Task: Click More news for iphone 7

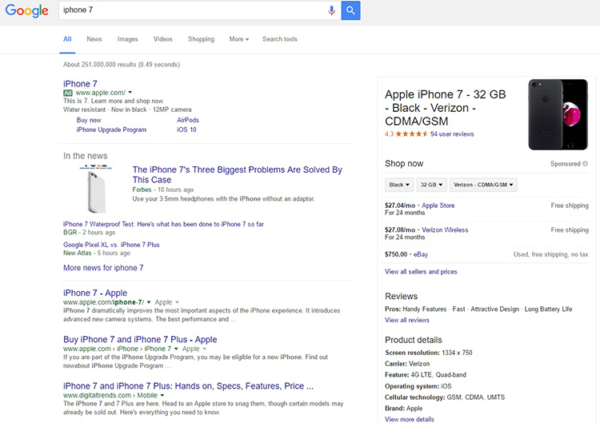Action: [103, 268]
